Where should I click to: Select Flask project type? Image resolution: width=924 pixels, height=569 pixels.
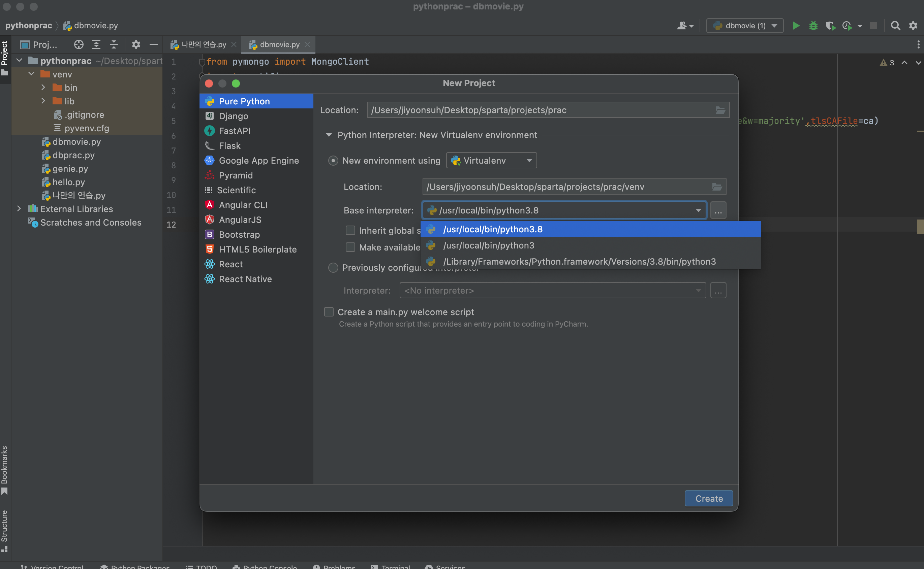256,146
